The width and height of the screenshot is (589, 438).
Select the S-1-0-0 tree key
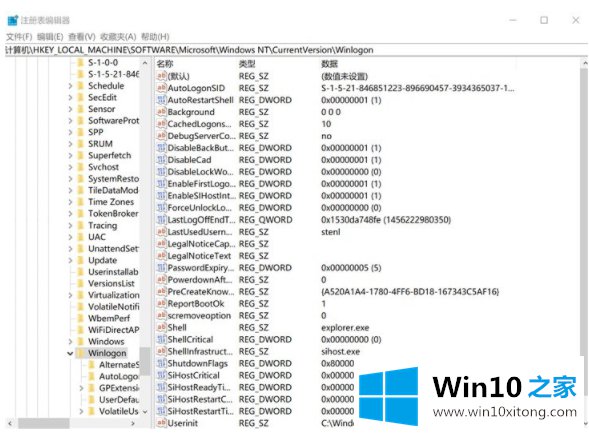pos(103,63)
